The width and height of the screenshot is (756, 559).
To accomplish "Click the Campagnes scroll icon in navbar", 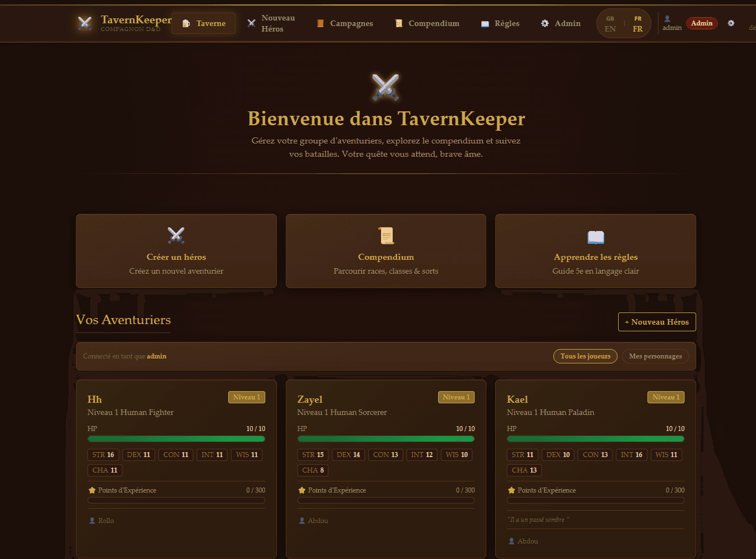I will point(320,23).
